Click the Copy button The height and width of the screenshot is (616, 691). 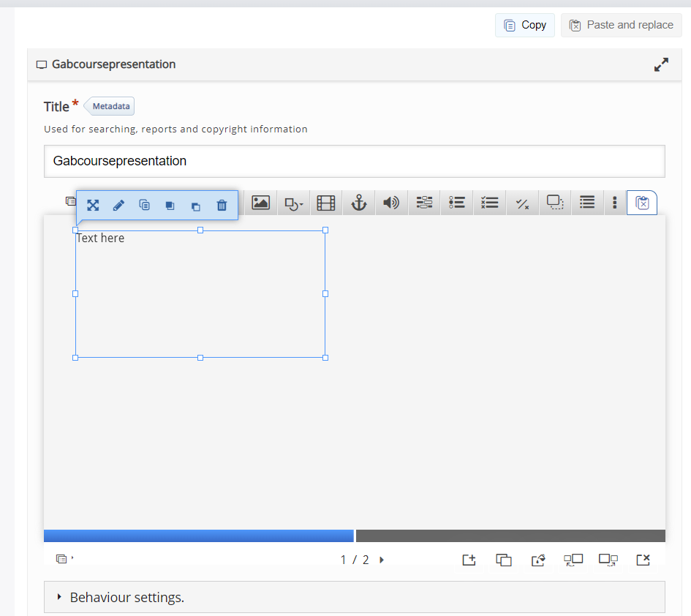(525, 25)
